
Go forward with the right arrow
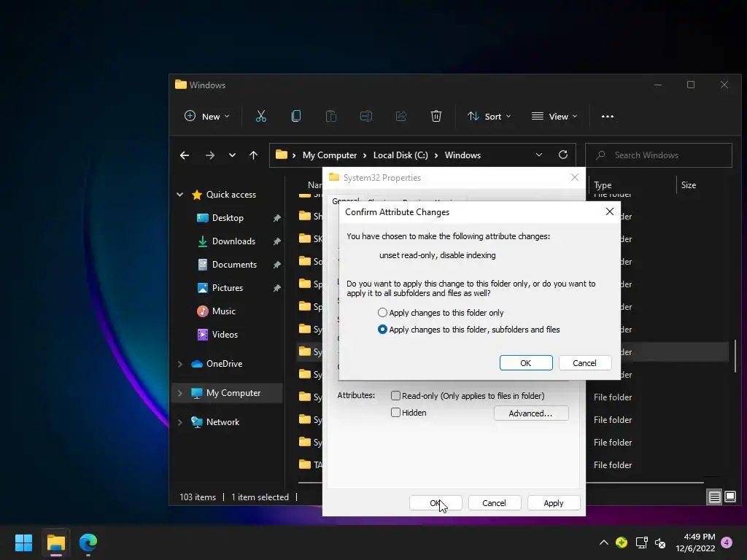(209, 155)
